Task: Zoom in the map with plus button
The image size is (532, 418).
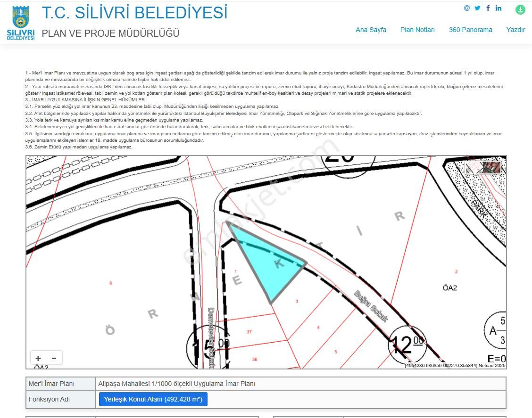Action: tap(38, 358)
